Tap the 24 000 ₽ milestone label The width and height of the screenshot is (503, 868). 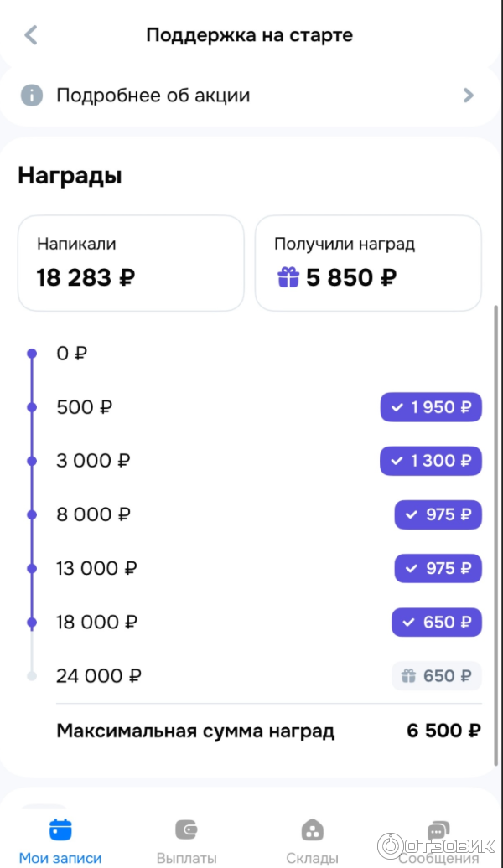click(x=99, y=676)
